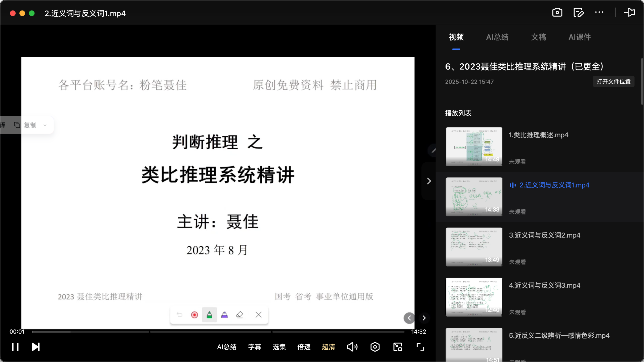Start recording with the red dot icon
This screenshot has width=644, height=362.
194,314
